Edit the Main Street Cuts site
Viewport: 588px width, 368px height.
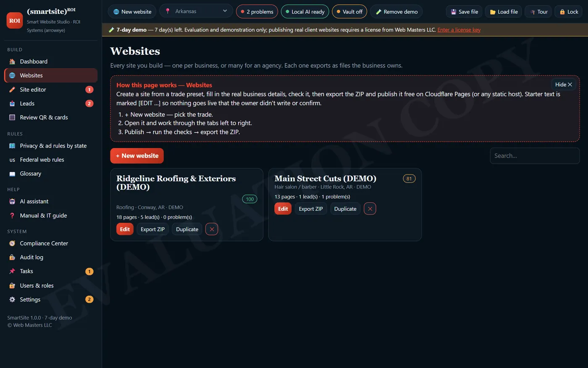tap(283, 209)
